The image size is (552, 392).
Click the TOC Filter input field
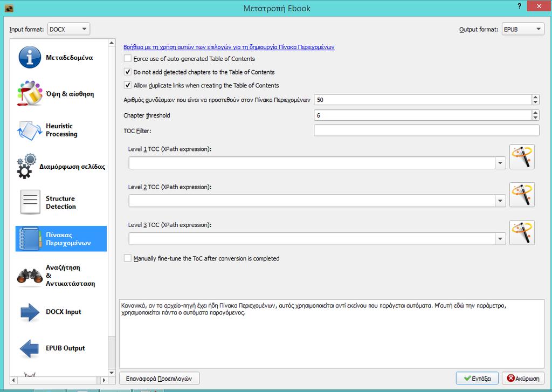click(x=426, y=130)
